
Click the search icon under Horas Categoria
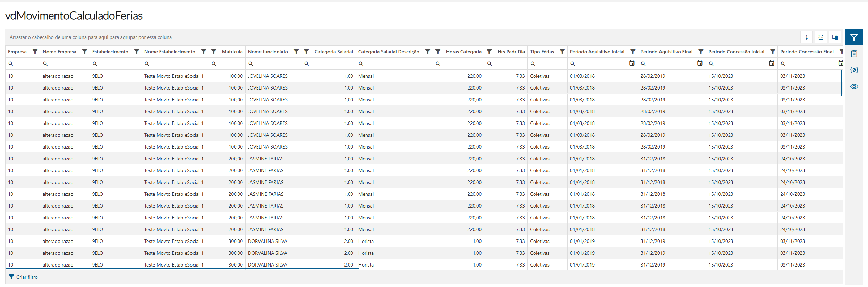(x=438, y=64)
